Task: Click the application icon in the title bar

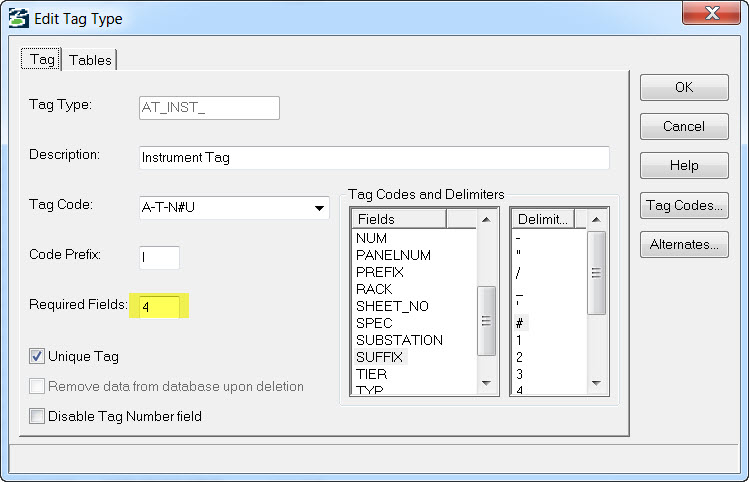Action: [19, 19]
